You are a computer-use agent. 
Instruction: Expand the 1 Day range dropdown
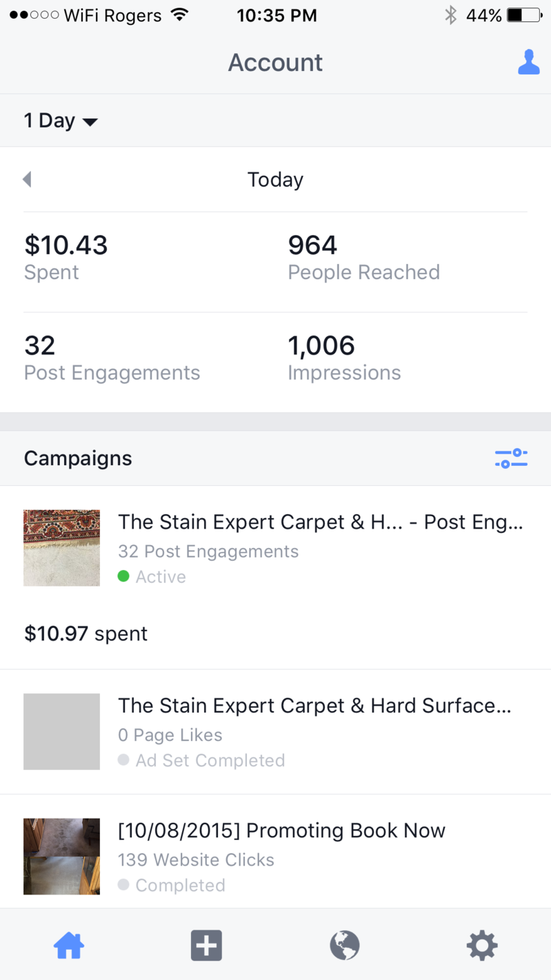click(x=61, y=121)
